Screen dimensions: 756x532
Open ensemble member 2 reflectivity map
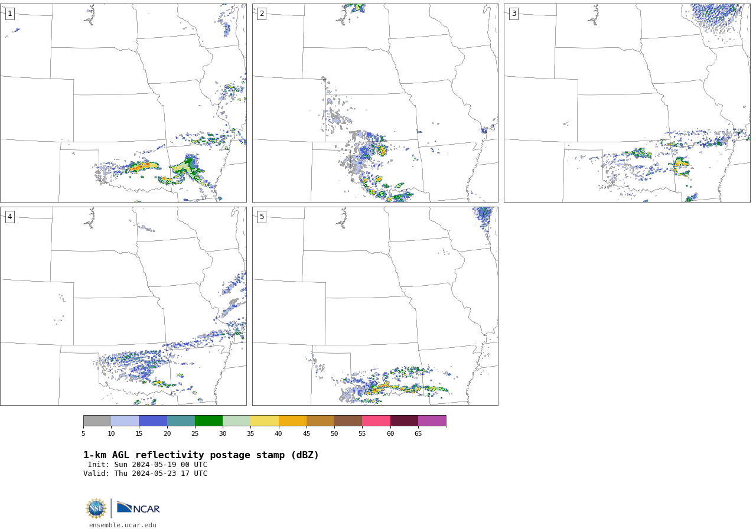(x=375, y=103)
